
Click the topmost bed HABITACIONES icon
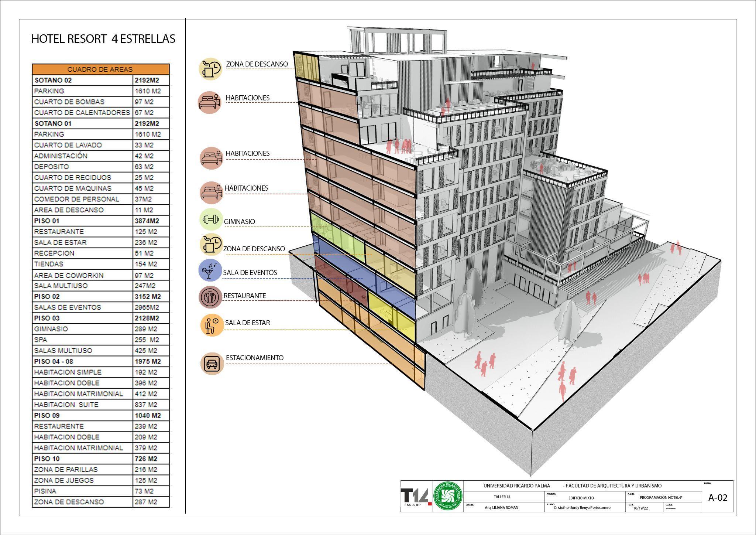(x=210, y=102)
